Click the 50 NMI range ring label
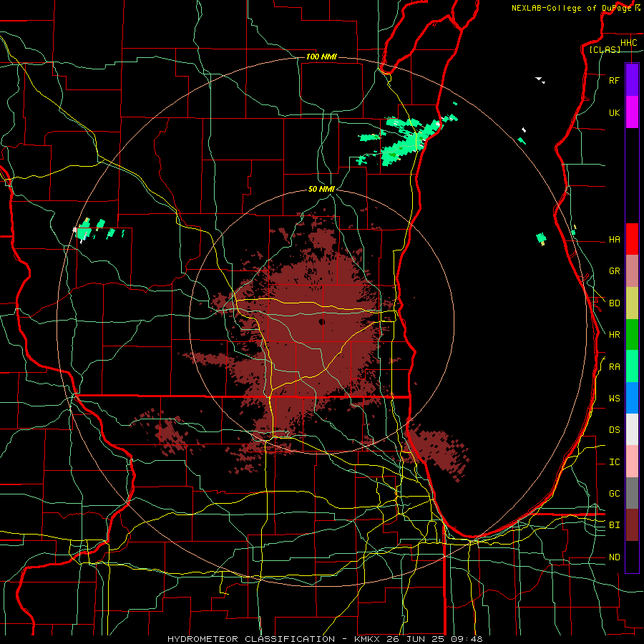Image resolution: width=644 pixels, height=644 pixels. 321,189
